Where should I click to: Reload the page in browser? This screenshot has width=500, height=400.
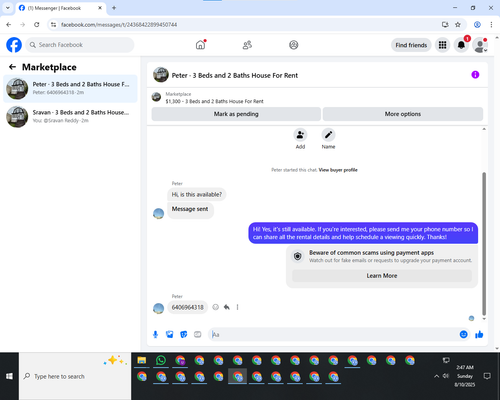37,25
